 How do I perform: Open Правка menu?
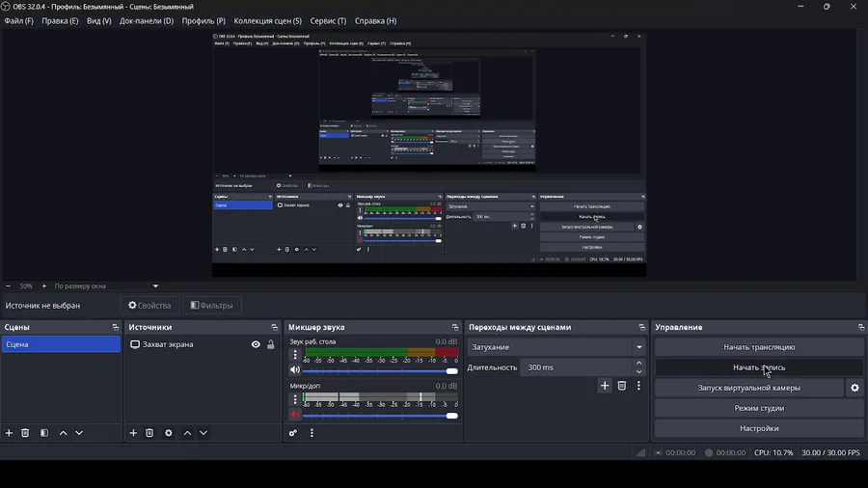(x=60, y=21)
